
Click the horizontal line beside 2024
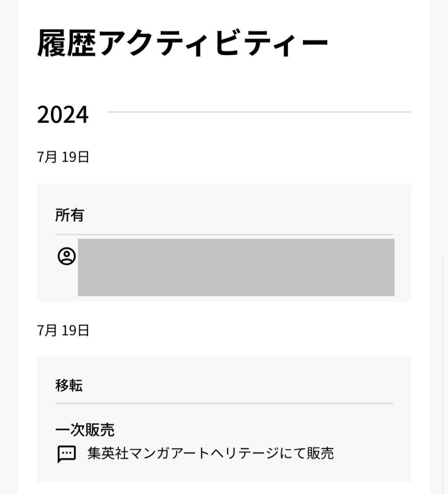(x=259, y=112)
